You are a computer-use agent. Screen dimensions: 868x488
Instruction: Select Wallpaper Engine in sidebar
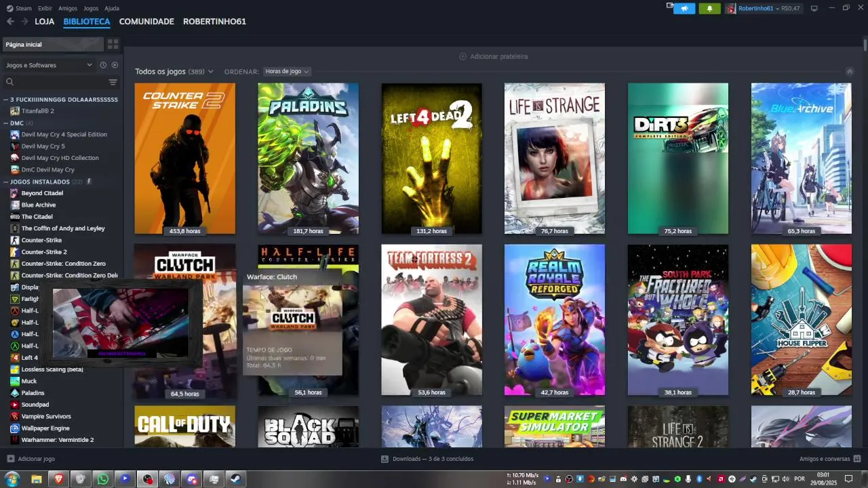coord(45,428)
